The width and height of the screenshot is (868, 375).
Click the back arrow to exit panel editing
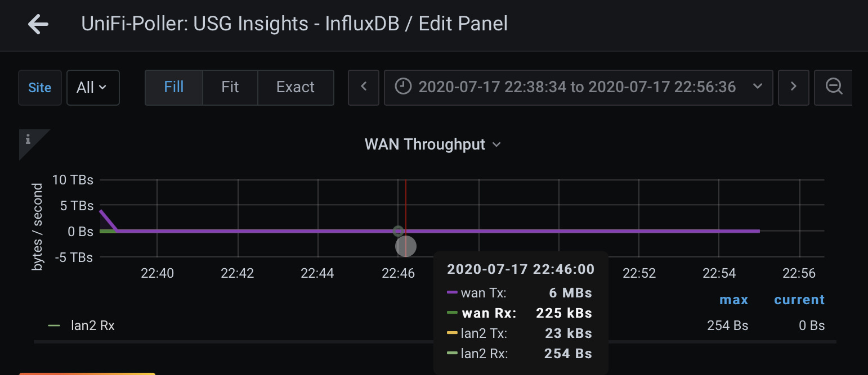tap(38, 24)
